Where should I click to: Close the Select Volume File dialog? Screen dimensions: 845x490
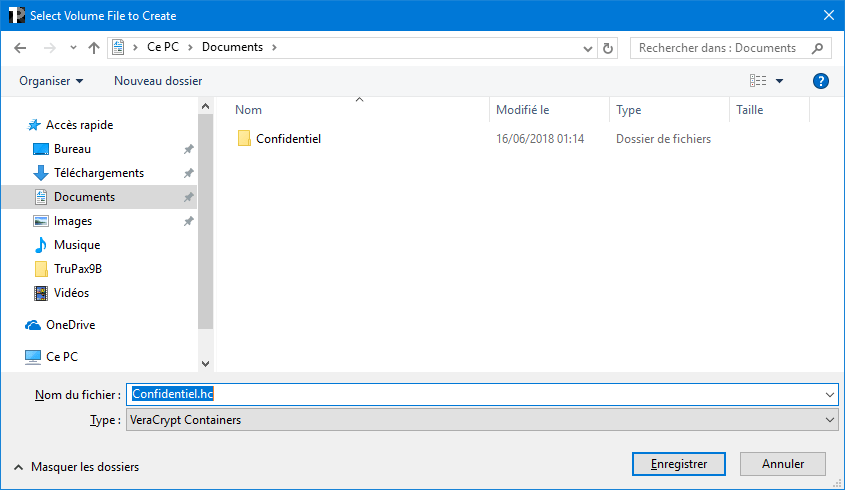click(829, 15)
